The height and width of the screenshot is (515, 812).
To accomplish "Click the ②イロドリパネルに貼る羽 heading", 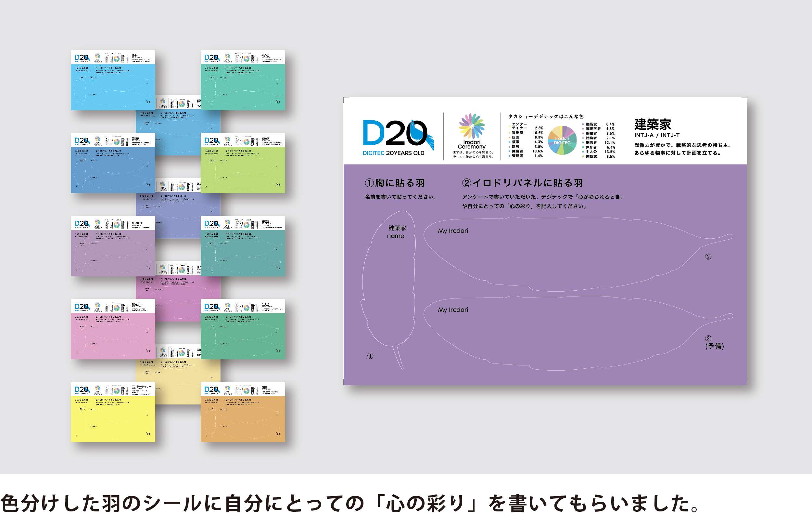I will (522, 183).
